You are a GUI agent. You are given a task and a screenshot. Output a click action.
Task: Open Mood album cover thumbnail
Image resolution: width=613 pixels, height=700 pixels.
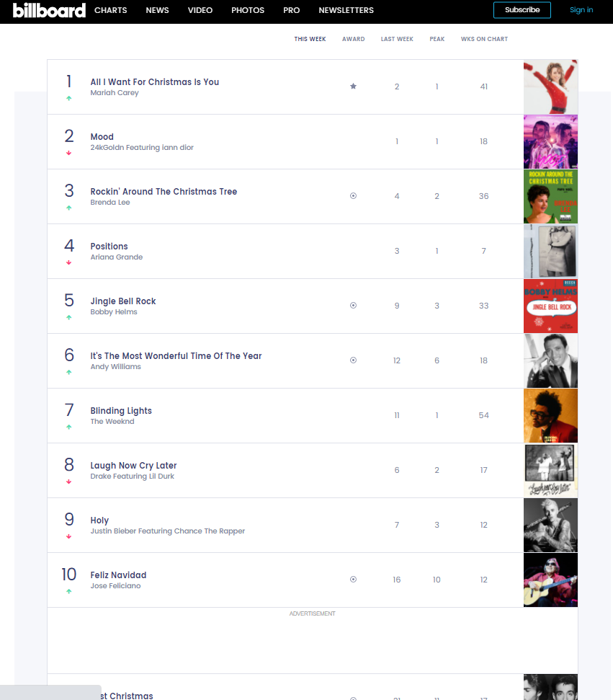click(550, 142)
